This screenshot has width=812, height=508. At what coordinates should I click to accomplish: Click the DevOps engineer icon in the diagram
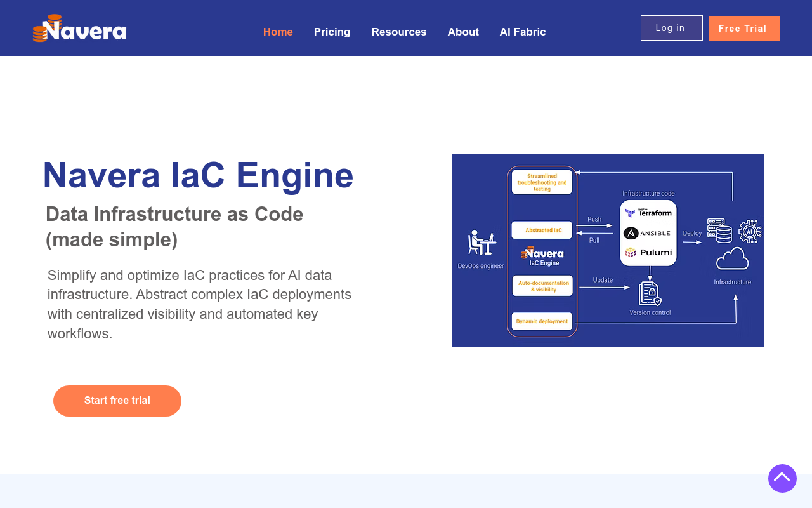[481, 243]
